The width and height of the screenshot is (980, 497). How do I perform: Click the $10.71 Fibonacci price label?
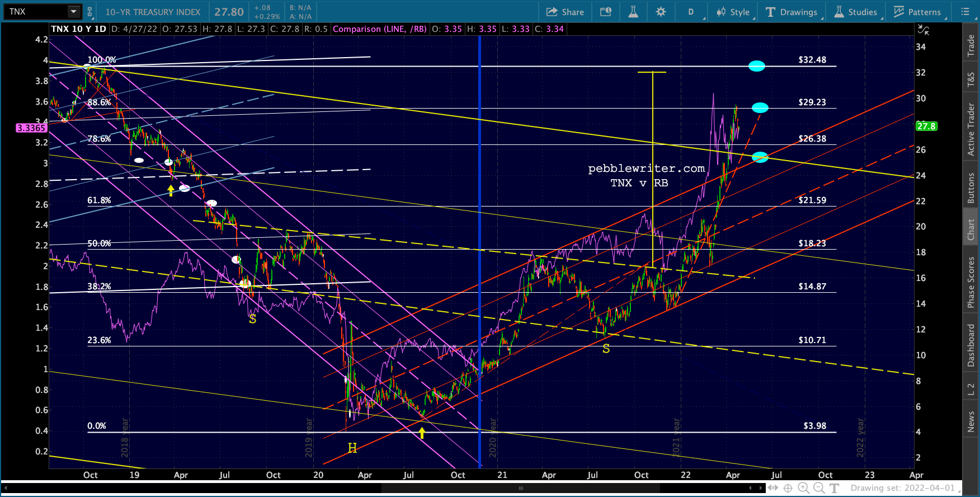[812, 340]
